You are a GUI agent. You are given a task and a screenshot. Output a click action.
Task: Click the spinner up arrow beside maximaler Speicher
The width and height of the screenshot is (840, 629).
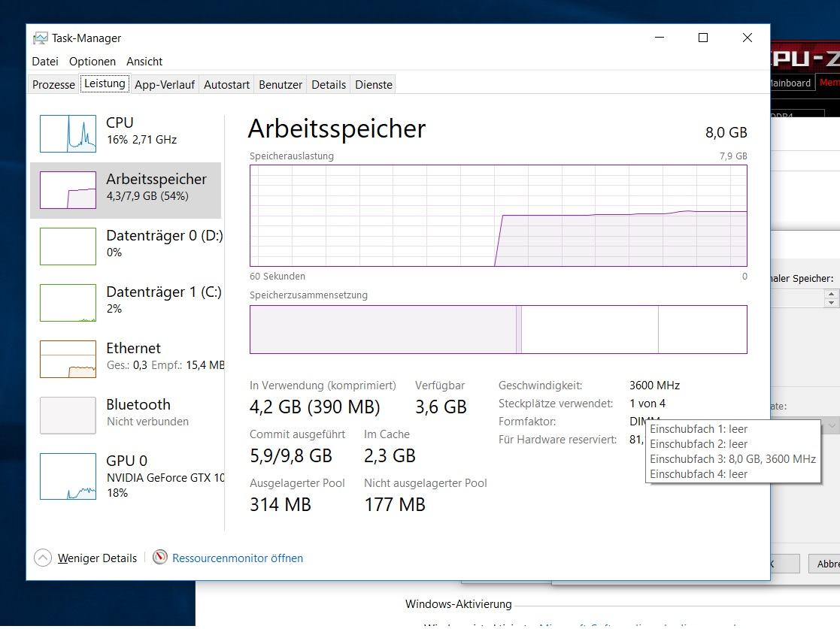point(831,293)
